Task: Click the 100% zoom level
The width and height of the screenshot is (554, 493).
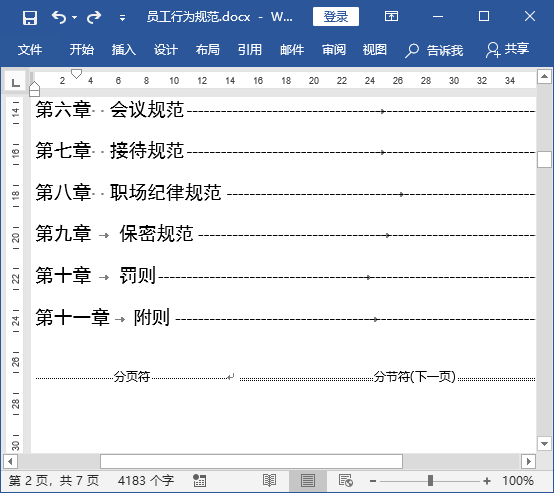Action: tap(518, 481)
